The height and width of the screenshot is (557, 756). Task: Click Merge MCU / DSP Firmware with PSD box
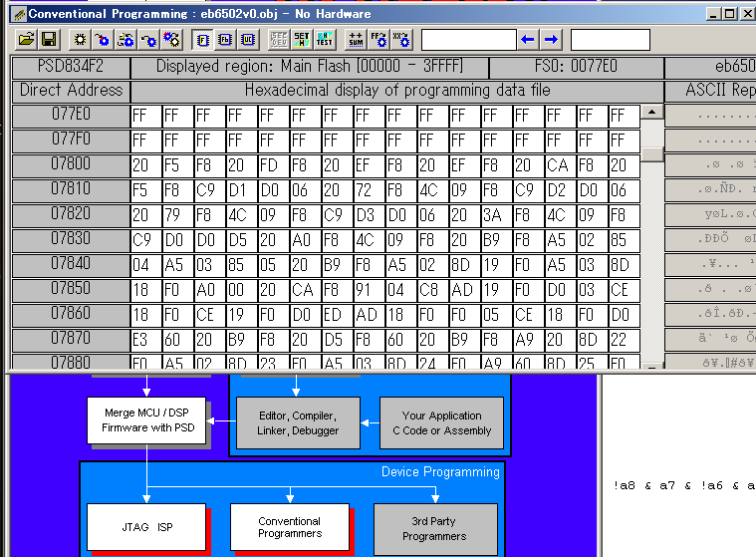(x=146, y=420)
